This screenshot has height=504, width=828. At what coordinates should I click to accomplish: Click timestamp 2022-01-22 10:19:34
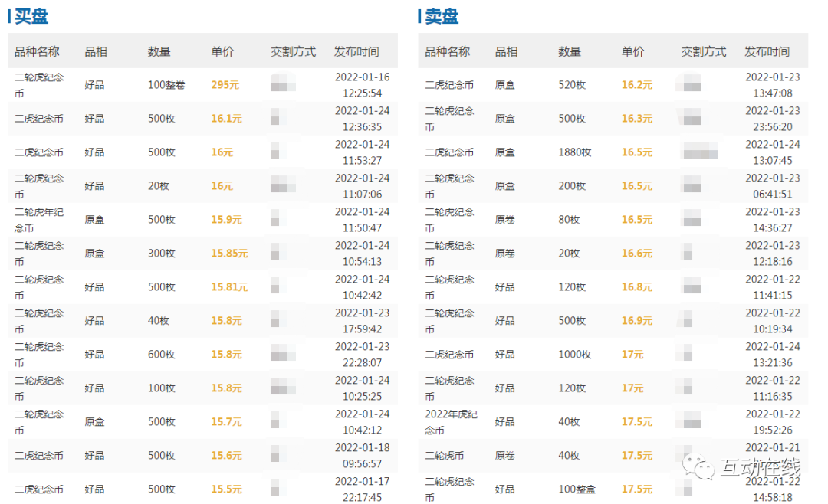(773, 321)
